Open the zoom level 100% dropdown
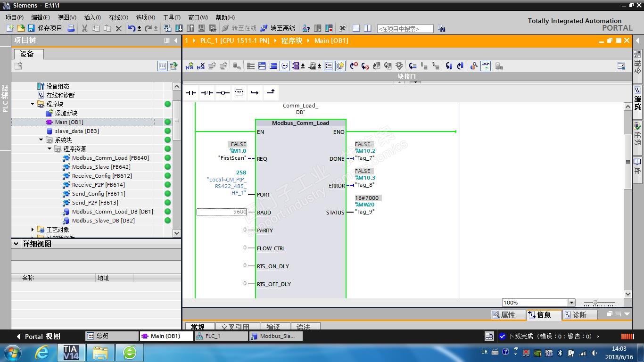 [x=571, y=303]
